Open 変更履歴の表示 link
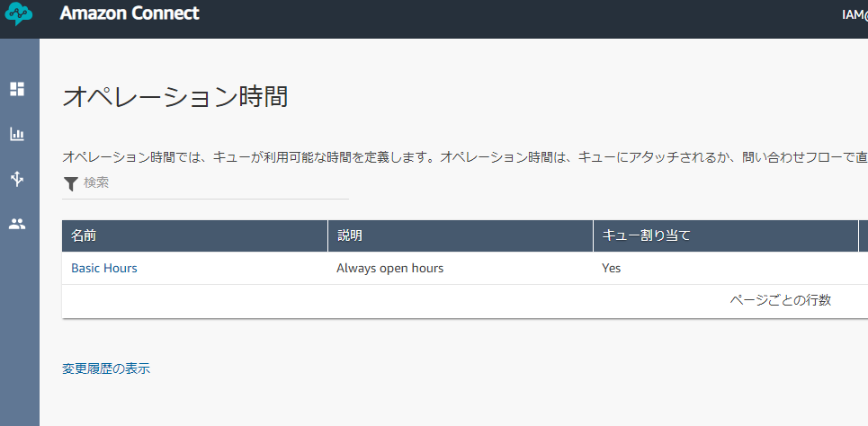This screenshot has height=426, width=868. 106,369
